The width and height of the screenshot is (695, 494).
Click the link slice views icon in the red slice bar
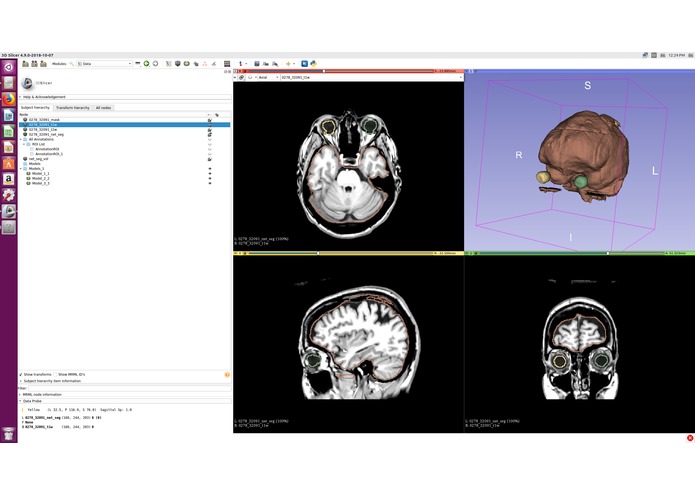click(x=242, y=77)
